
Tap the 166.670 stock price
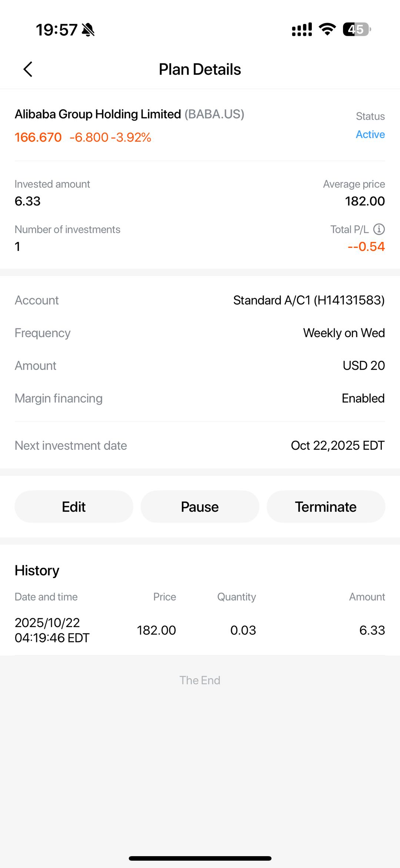click(x=38, y=137)
